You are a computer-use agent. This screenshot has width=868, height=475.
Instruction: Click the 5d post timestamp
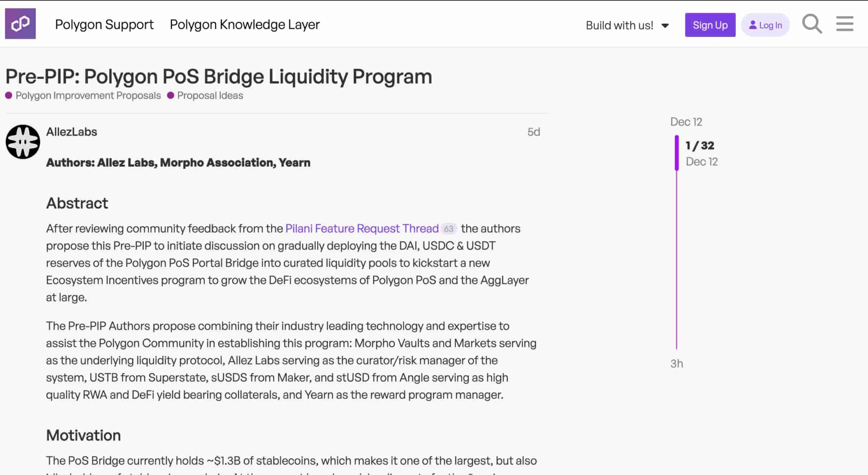point(533,132)
